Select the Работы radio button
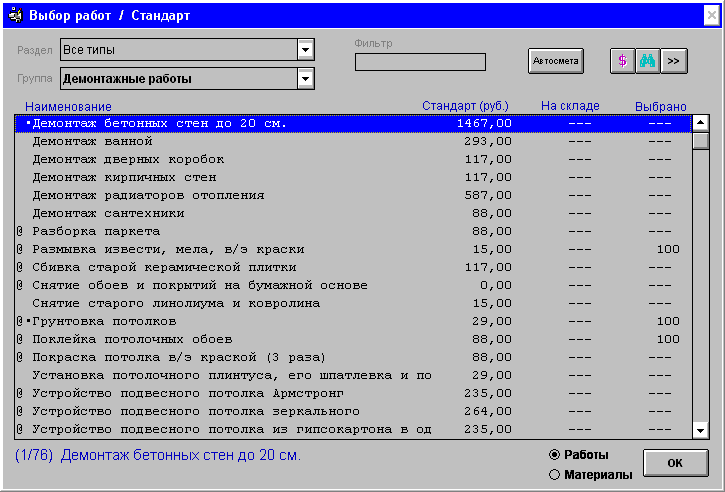Image resolution: width=725 pixels, height=492 pixels. point(555,455)
